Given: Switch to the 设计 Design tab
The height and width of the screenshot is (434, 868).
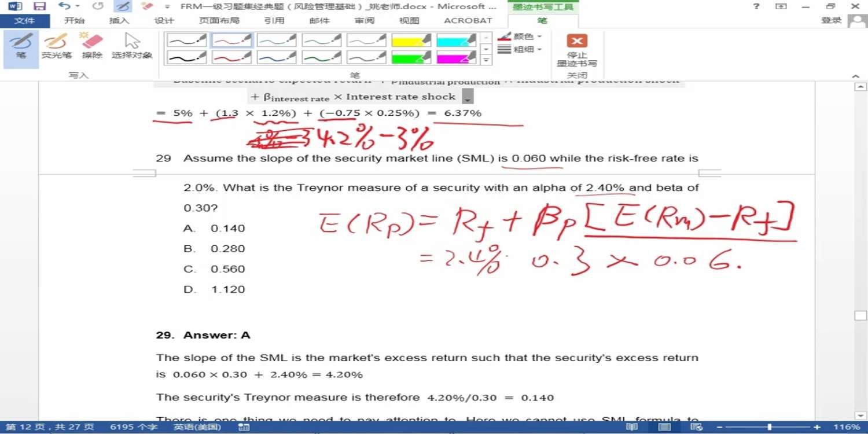Looking at the screenshot, I should [x=164, y=20].
